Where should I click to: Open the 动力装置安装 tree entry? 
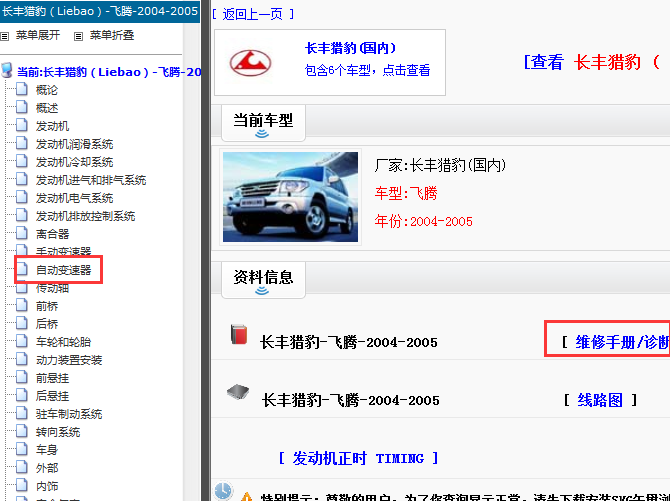[69, 360]
